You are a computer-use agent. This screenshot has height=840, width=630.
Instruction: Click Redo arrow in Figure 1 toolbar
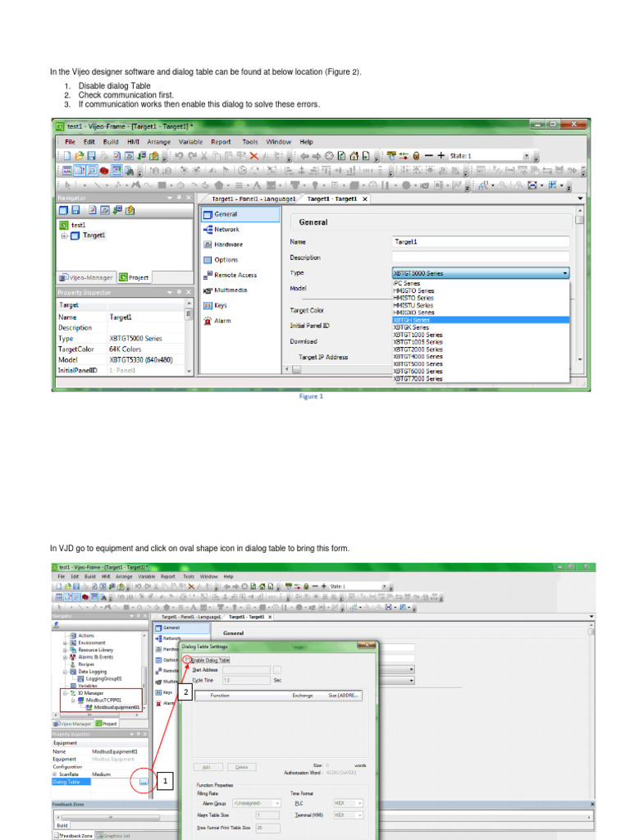(x=192, y=156)
